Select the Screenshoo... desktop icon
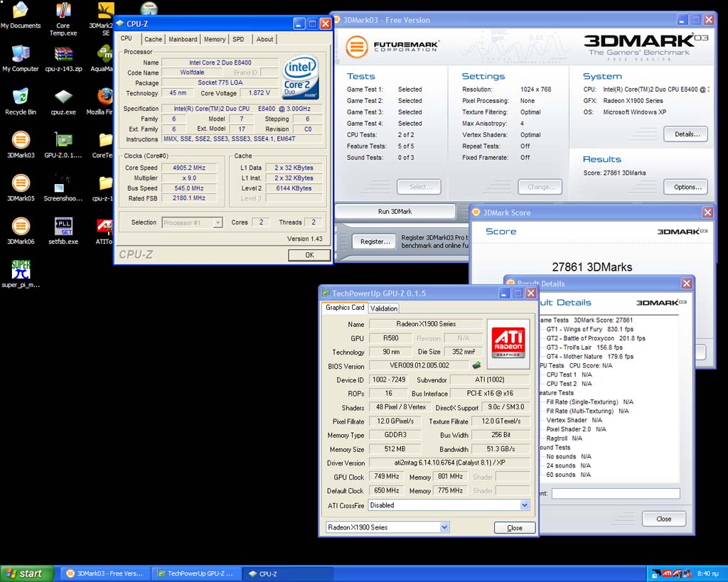The height and width of the screenshot is (582, 728). 63,188
